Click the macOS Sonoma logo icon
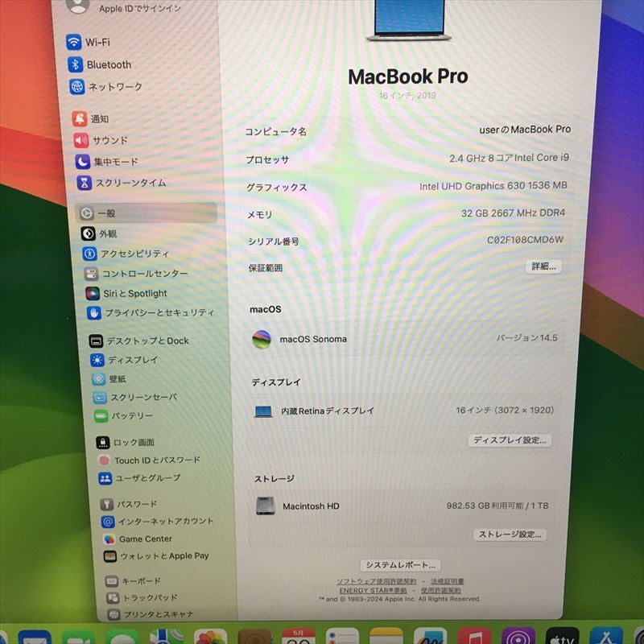Viewport: 644px width, 644px height. pyautogui.click(x=262, y=340)
